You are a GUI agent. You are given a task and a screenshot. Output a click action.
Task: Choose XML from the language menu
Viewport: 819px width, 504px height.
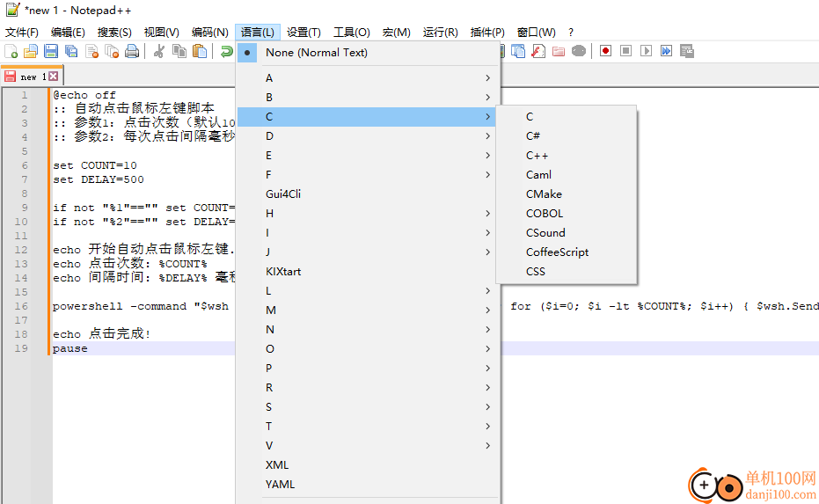368,464
